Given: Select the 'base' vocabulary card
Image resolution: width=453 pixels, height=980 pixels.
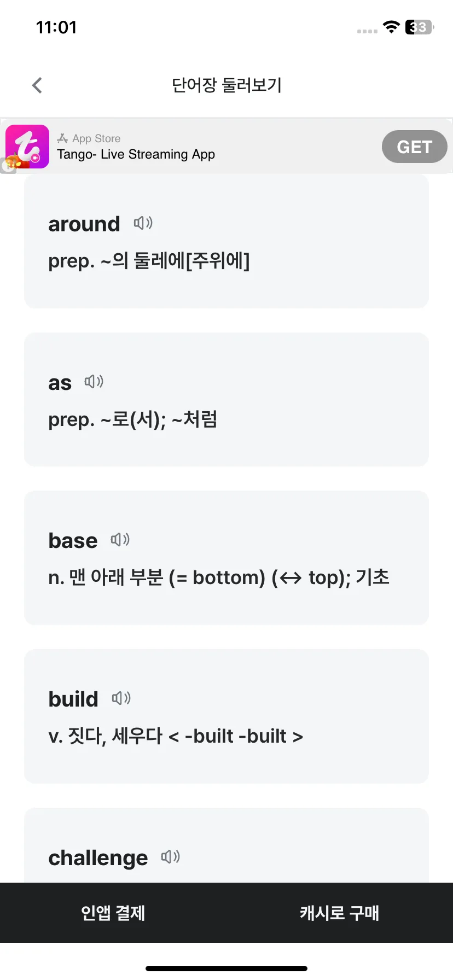Looking at the screenshot, I should coord(226,558).
